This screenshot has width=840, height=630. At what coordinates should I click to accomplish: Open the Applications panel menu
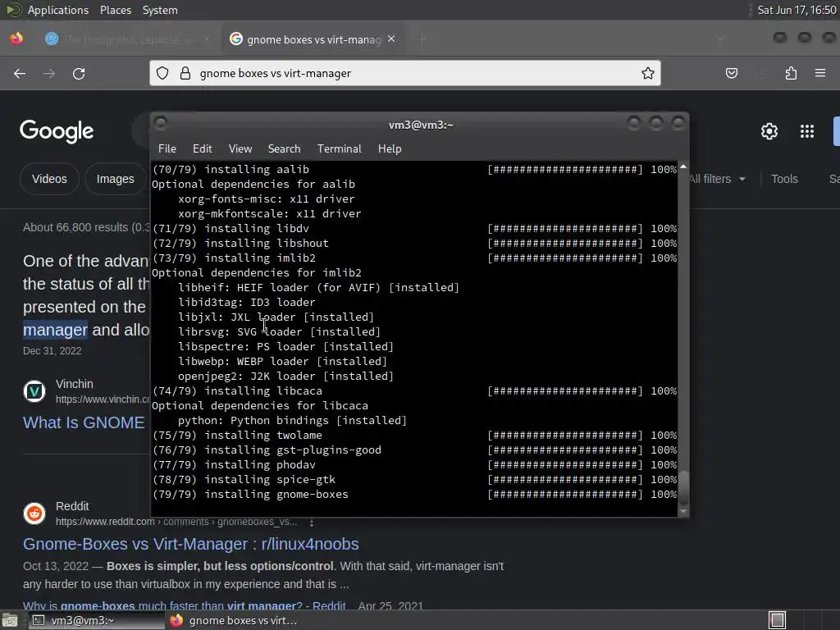point(58,10)
